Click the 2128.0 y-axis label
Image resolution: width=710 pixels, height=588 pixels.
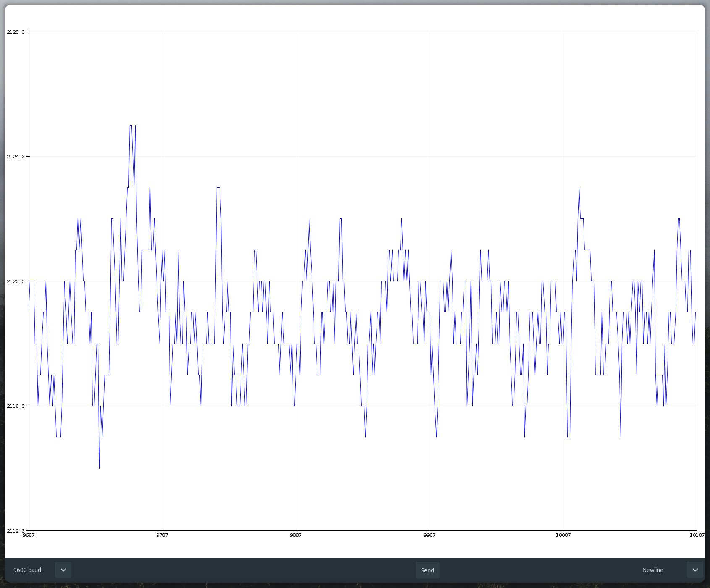pyautogui.click(x=16, y=32)
